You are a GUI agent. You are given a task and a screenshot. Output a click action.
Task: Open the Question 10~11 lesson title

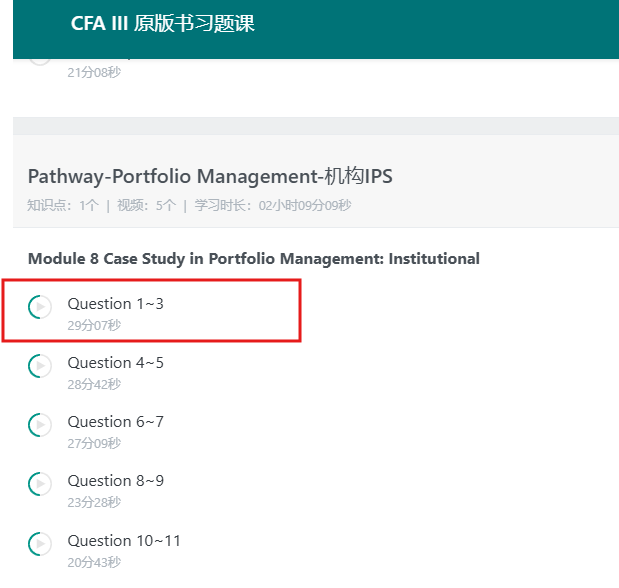coord(124,541)
